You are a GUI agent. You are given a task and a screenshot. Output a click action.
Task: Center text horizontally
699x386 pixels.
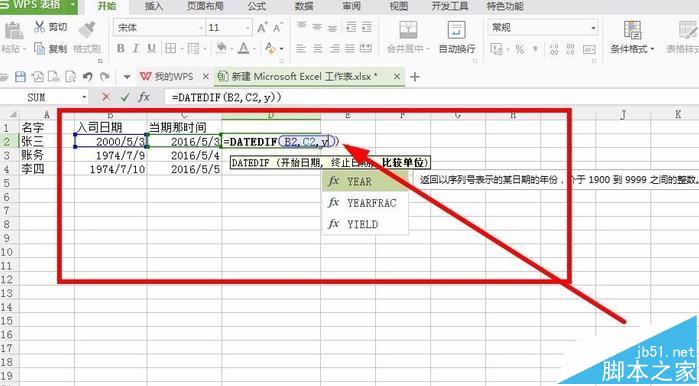click(x=317, y=48)
